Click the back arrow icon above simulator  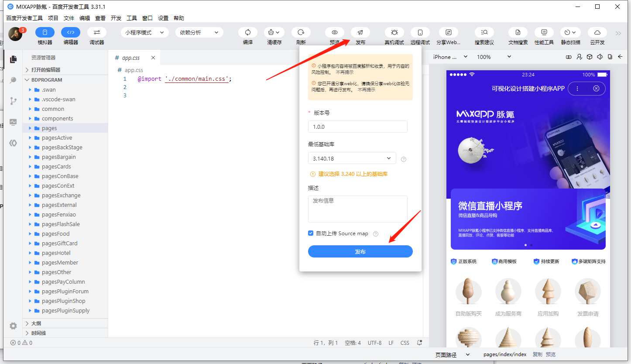[620, 57]
